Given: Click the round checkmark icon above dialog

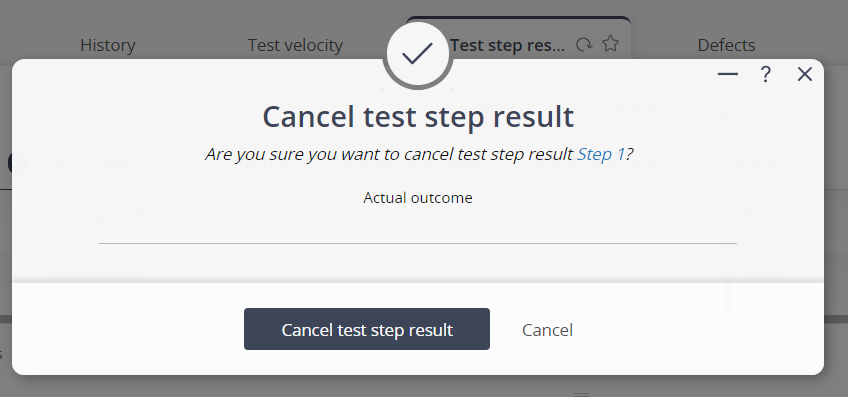Looking at the screenshot, I should pos(418,55).
